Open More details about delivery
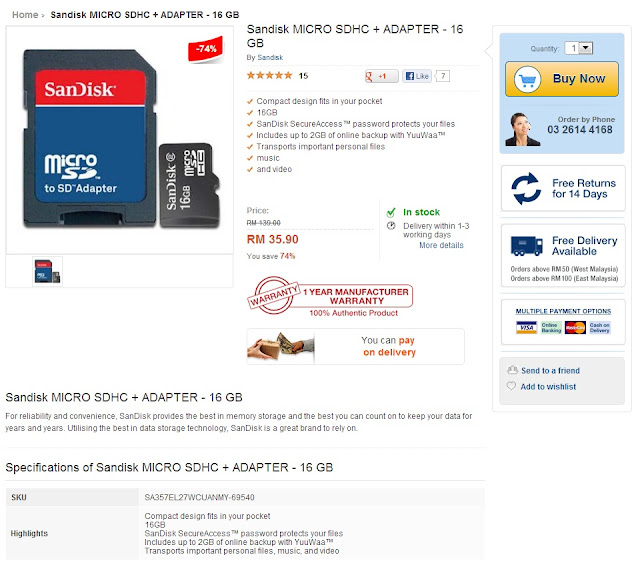The width and height of the screenshot is (640, 561). coord(441,245)
